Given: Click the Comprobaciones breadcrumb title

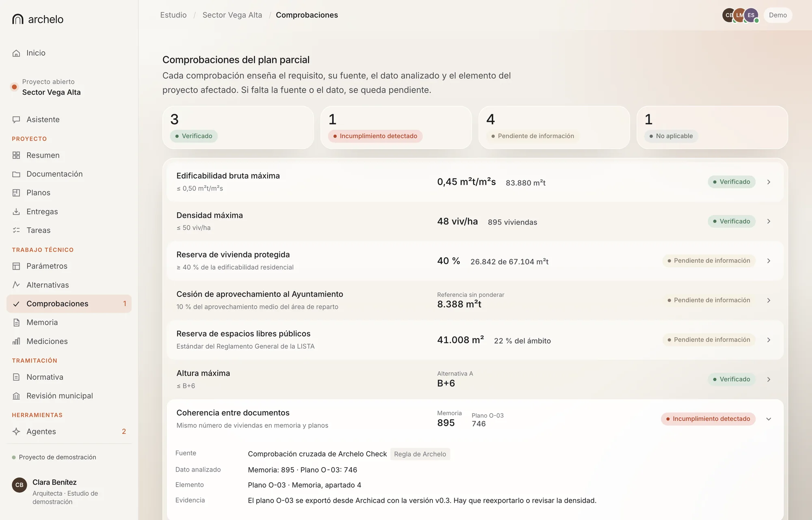Looking at the screenshot, I should (307, 15).
